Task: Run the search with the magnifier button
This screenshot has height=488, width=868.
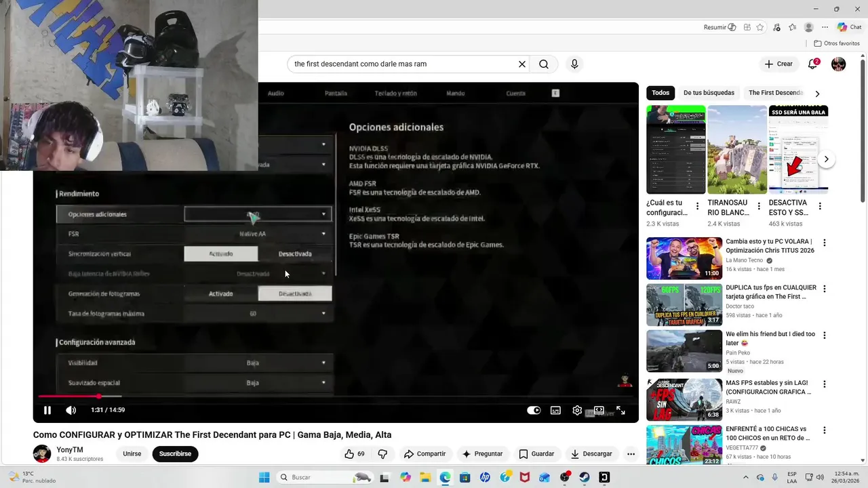Action: point(544,64)
